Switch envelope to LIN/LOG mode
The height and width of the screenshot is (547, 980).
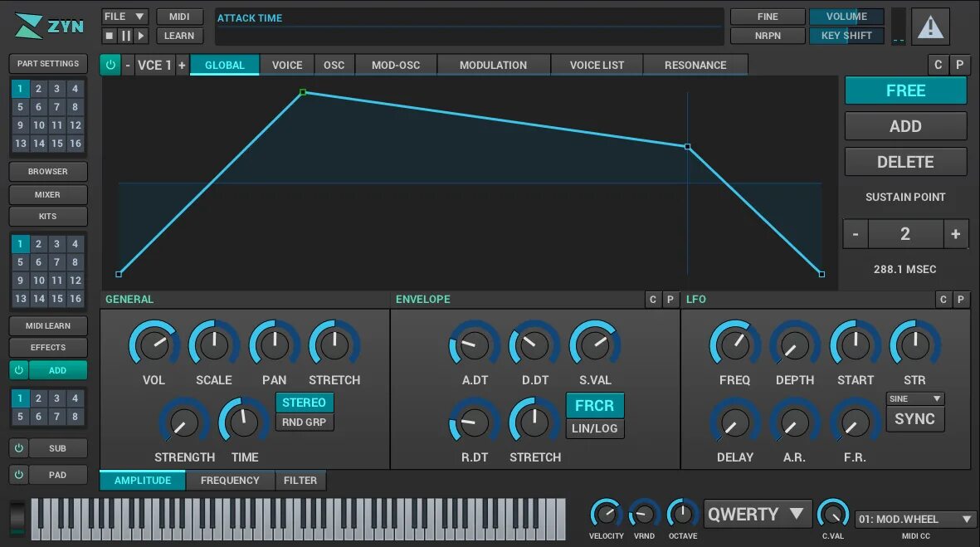coord(594,428)
